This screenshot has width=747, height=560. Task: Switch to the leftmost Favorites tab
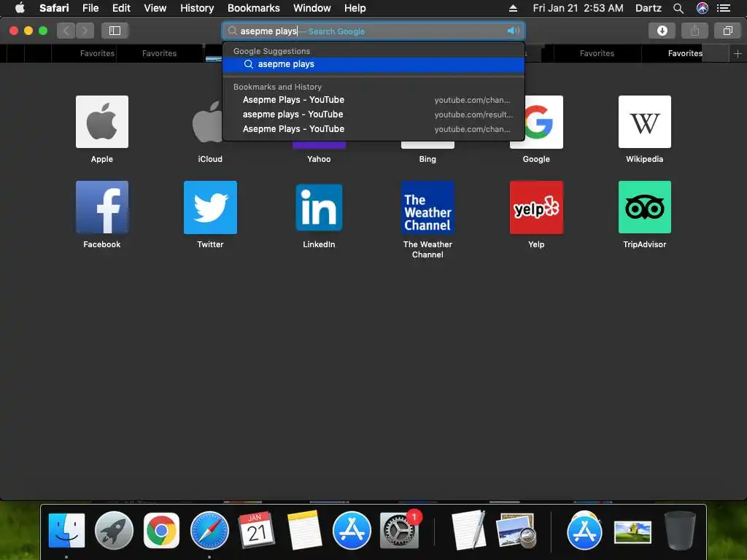(97, 53)
